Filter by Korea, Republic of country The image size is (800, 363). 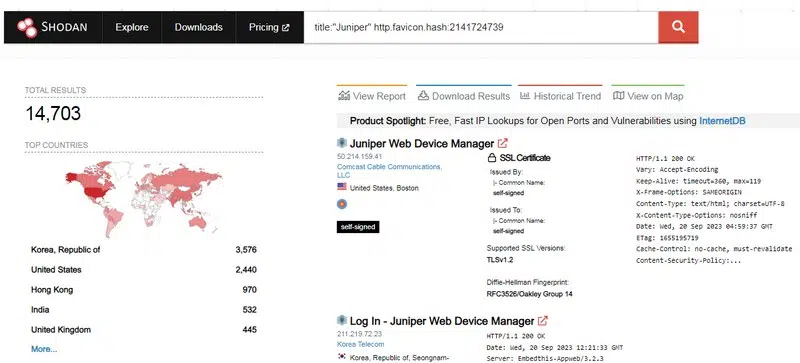tap(144, 250)
